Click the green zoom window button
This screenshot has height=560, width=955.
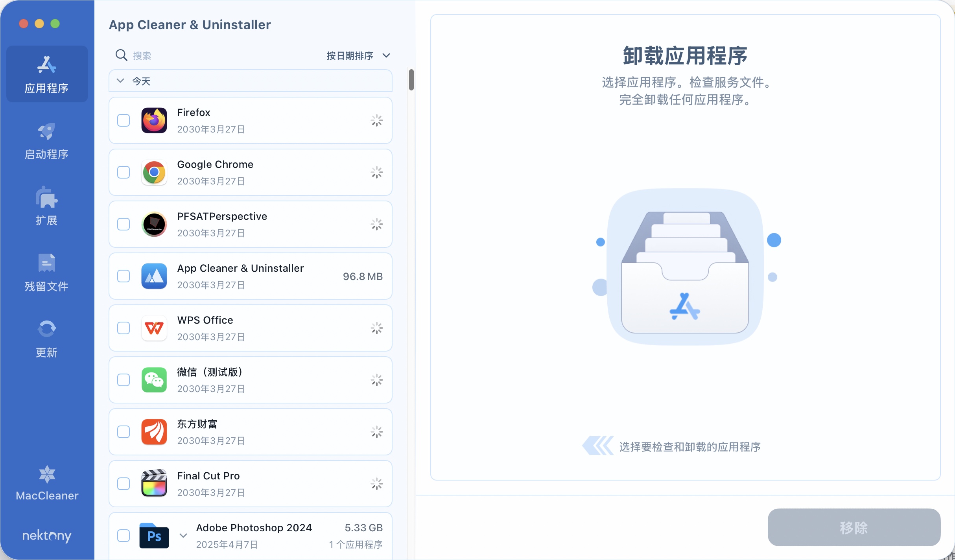coord(55,24)
